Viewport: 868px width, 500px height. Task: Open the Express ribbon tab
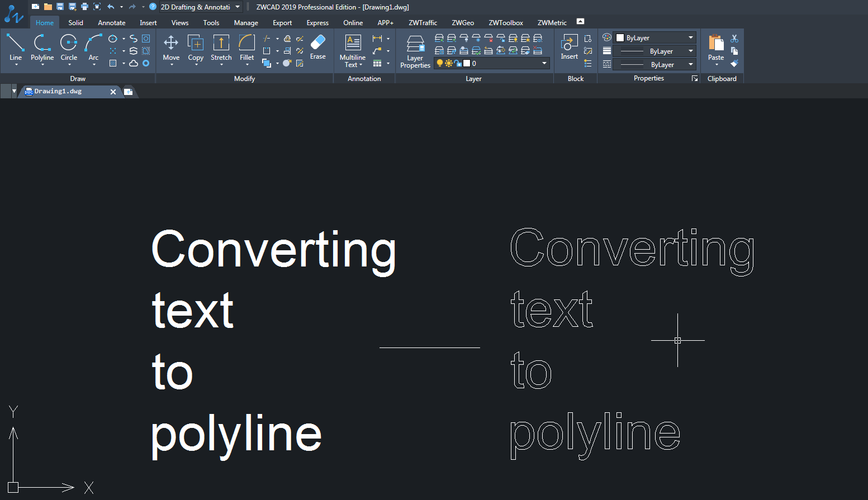pyautogui.click(x=317, y=23)
